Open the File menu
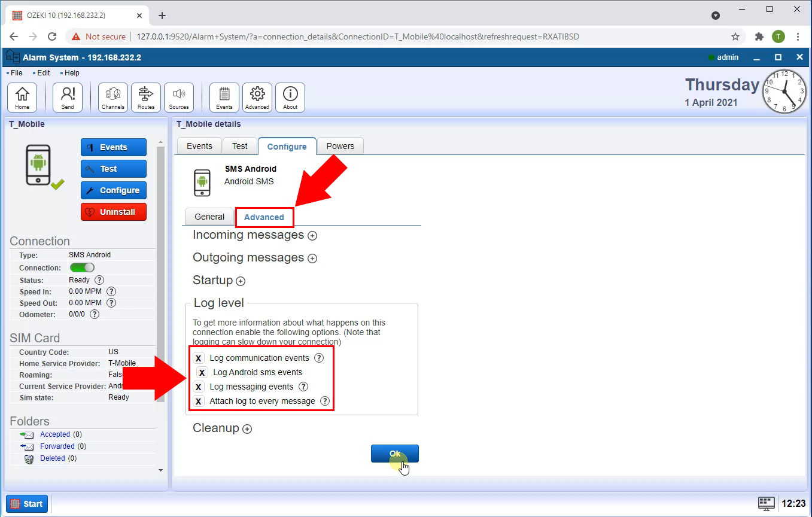 (16, 73)
